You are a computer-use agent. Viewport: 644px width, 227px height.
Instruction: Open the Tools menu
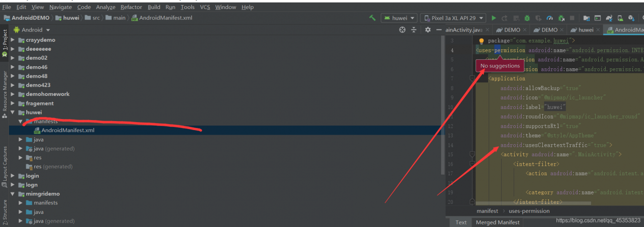coord(188,7)
